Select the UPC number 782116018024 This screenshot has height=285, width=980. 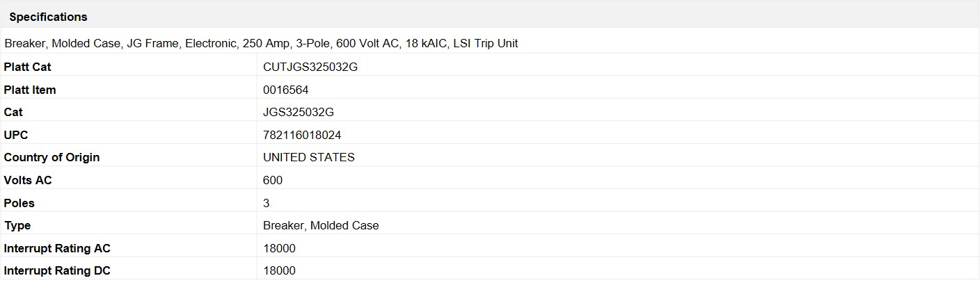click(302, 135)
